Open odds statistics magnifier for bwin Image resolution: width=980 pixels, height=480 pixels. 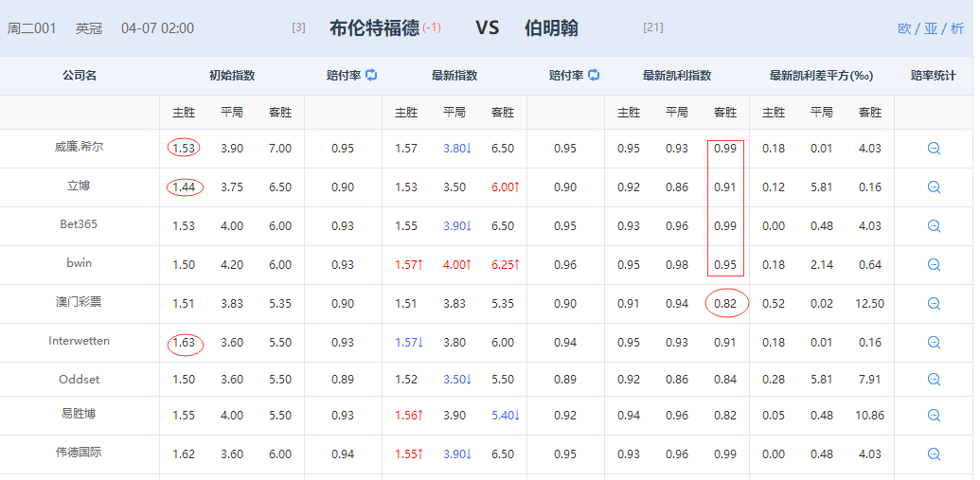934,265
